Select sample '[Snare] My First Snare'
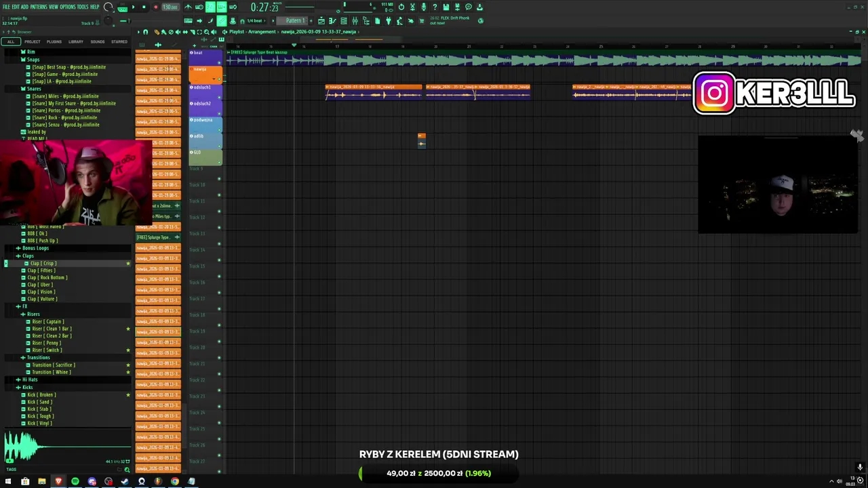Image resolution: width=868 pixels, height=488 pixels. 74,103
